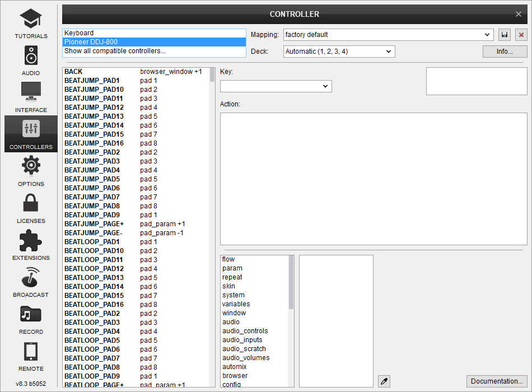Click the eyedropper learn button

coord(384,381)
